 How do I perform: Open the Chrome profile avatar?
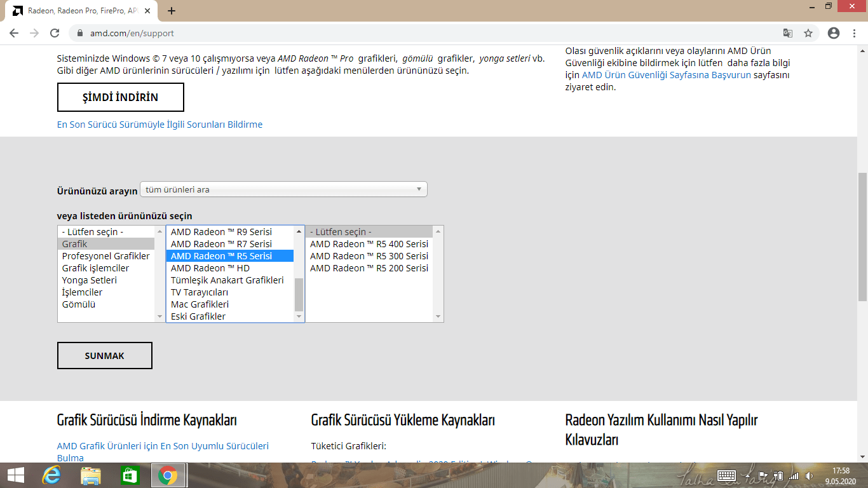point(834,33)
